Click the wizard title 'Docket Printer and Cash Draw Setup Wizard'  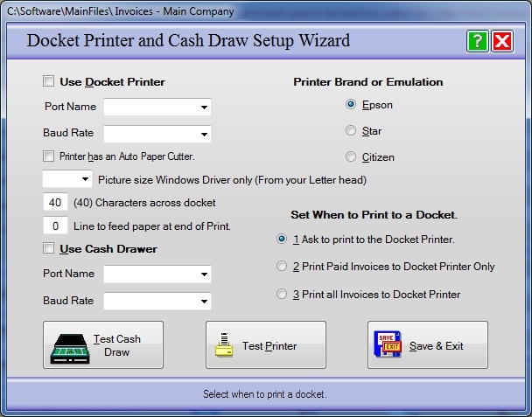pos(188,40)
